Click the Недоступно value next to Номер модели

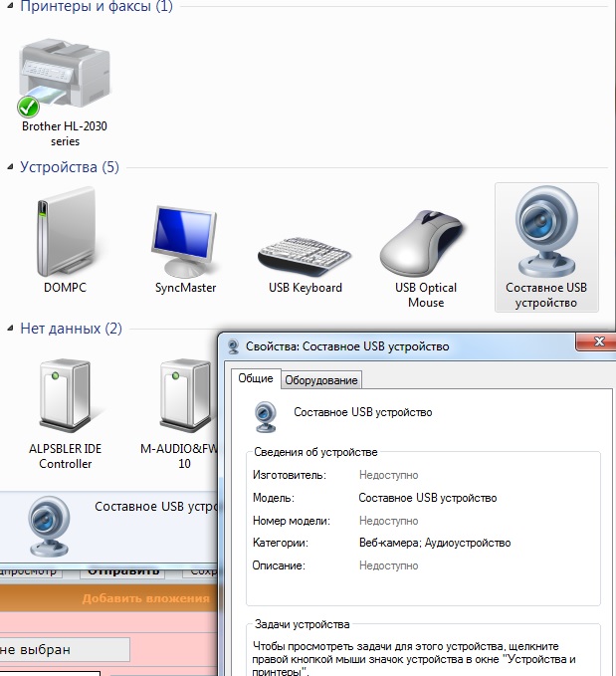pyautogui.click(x=389, y=521)
